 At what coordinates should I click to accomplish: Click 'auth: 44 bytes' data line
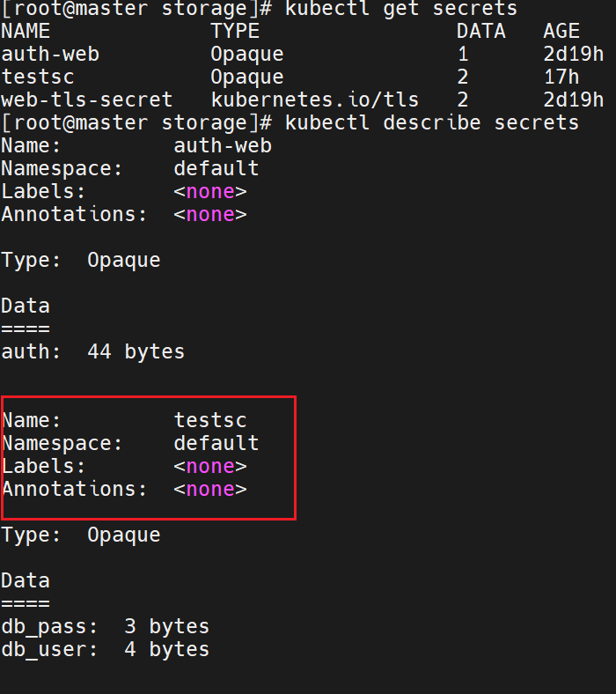click(x=93, y=352)
